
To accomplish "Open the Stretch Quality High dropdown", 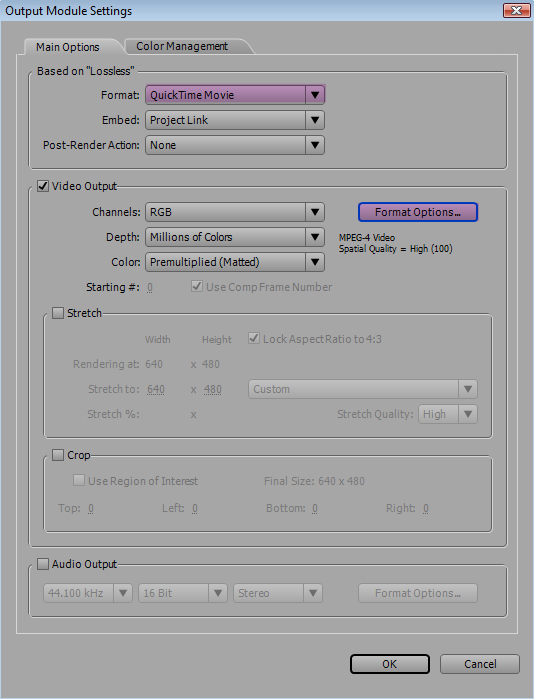I will click(x=448, y=414).
